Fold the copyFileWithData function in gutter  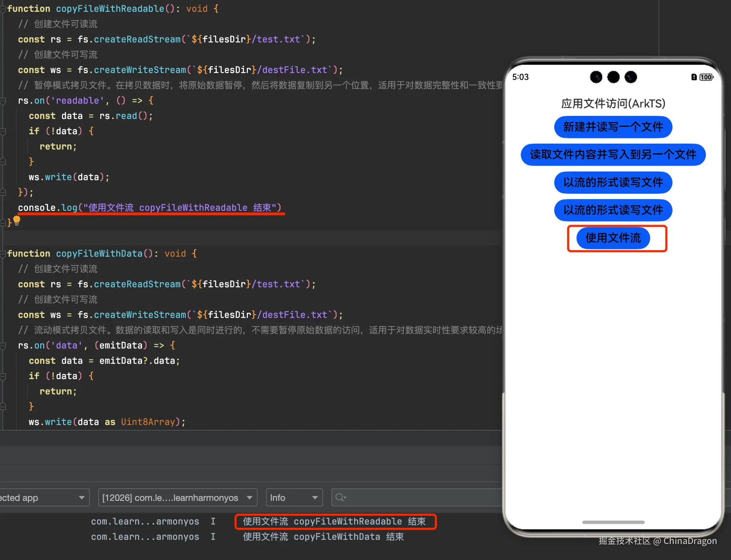tap(3, 254)
